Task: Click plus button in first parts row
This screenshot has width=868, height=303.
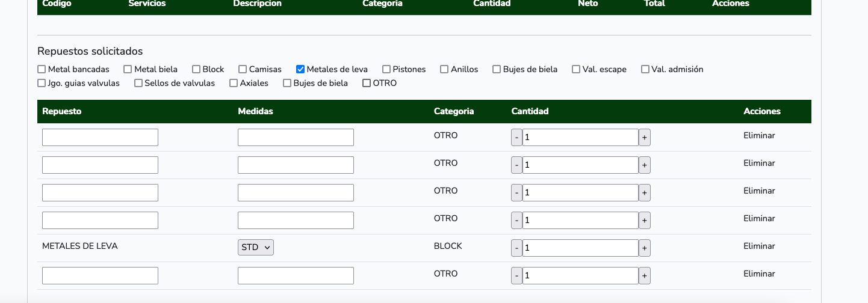Action: [644, 137]
